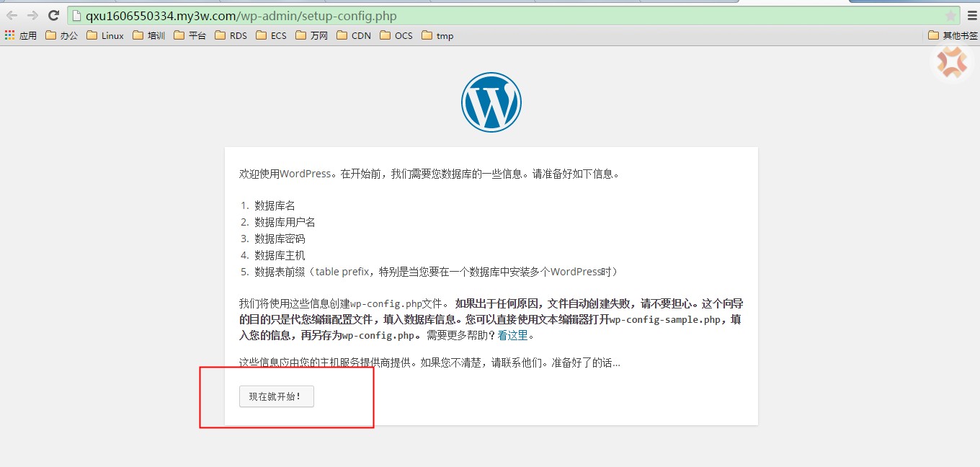Click the floating orange pinwheel icon
The width and height of the screenshot is (980, 467).
(x=952, y=63)
